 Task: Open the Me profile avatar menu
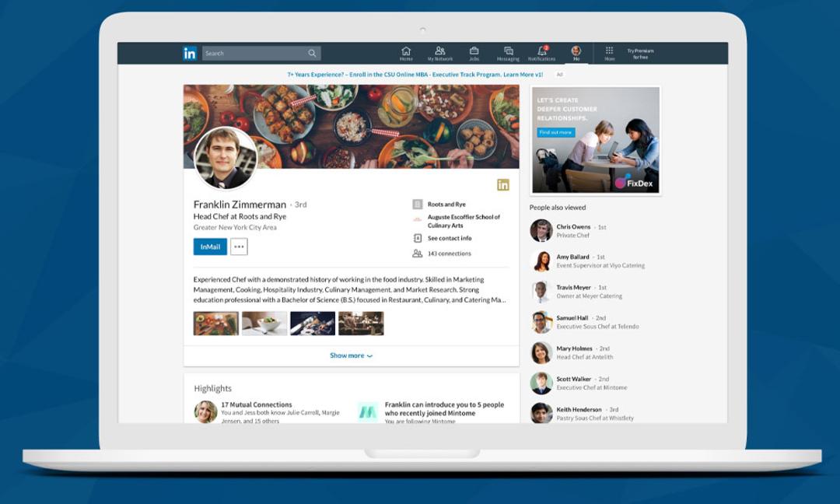point(576,51)
